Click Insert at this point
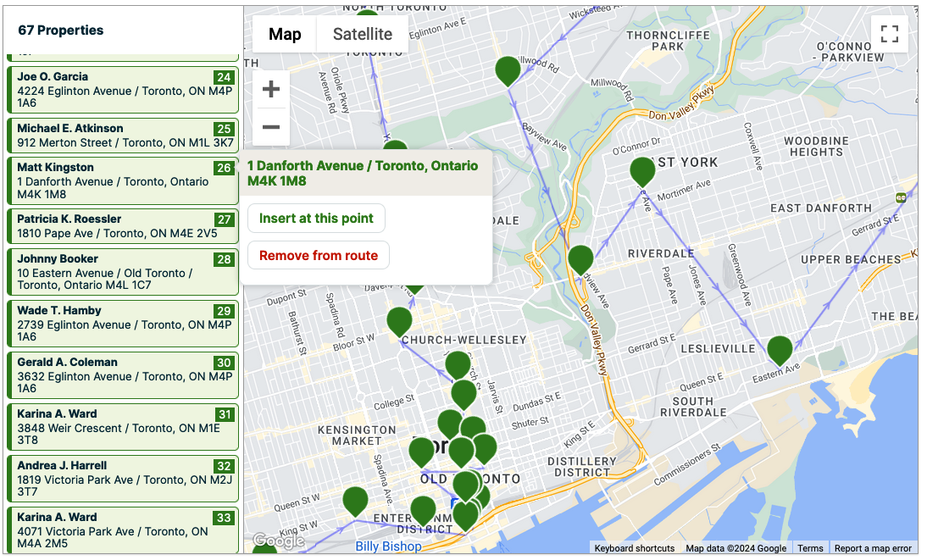The height and width of the screenshot is (560, 927). (316, 218)
